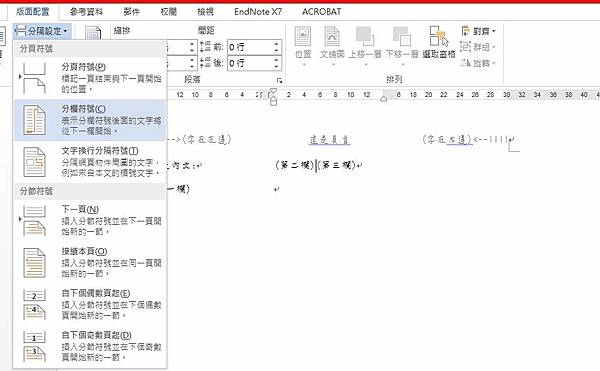Click the 縮排 indent label

(x=122, y=31)
